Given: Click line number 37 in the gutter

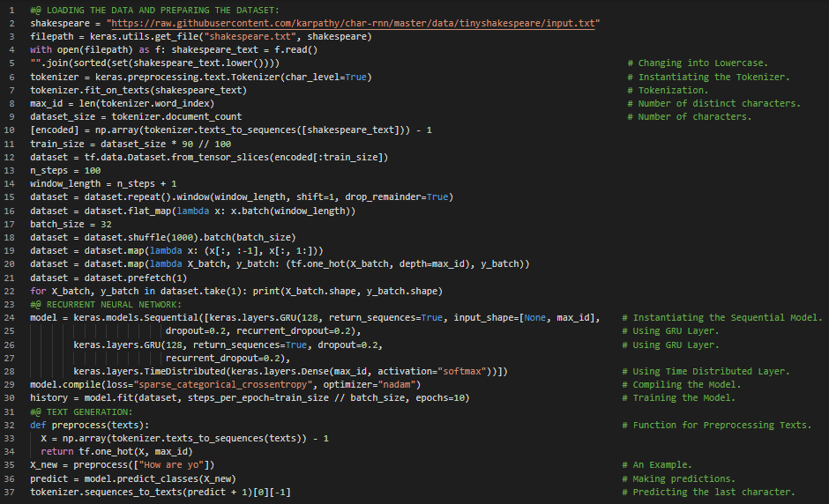Looking at the screenshot, I should 11,492.
